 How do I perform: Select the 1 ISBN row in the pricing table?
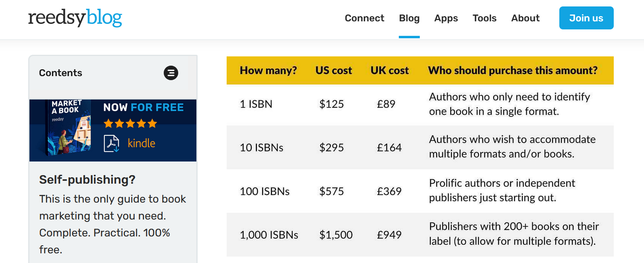[x=256, y=104]
